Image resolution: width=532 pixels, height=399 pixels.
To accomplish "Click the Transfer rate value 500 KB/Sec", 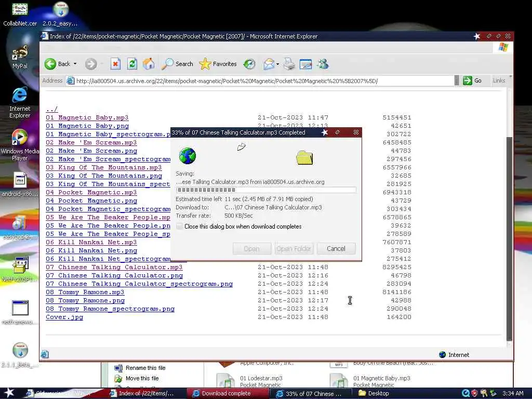I will 238,216.
